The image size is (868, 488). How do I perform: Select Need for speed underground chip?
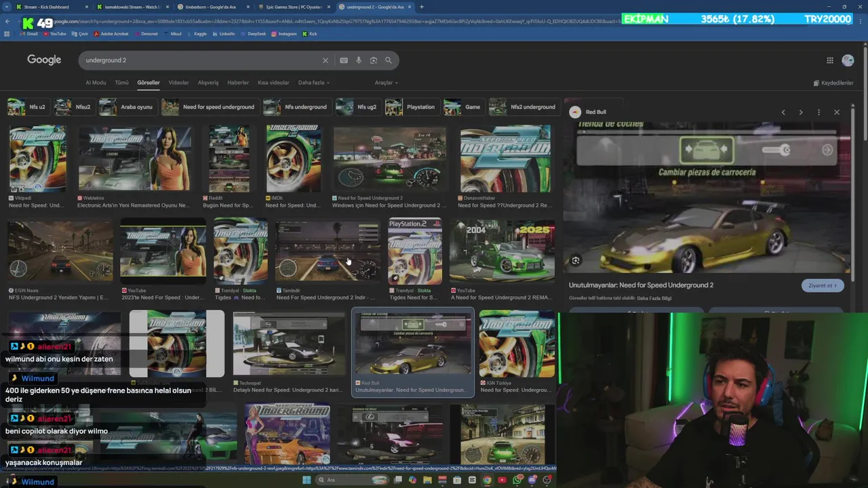210,107
